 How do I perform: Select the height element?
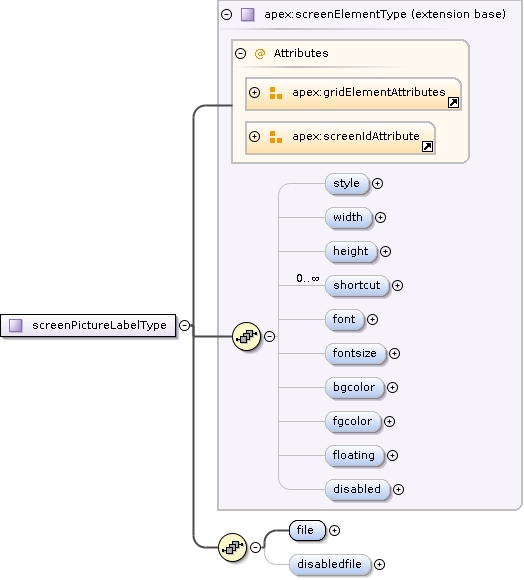[351, 252]
